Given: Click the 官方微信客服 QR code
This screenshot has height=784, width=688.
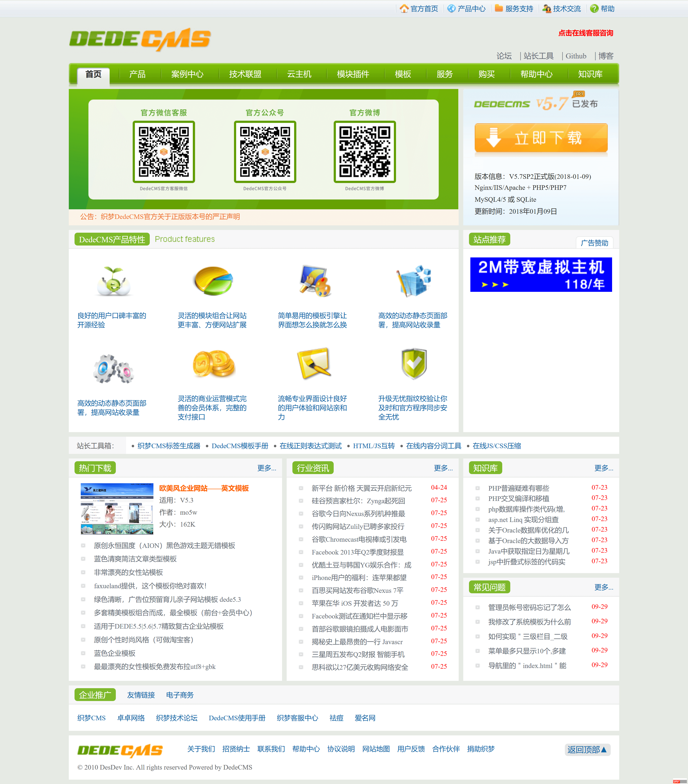Looking at the screenshot, I should point(164,152).
